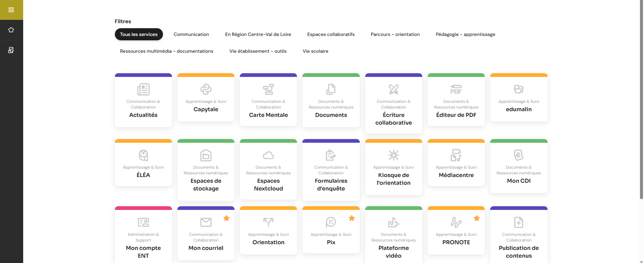Click the Publication de contenus file icon

[x=519, y=222]
